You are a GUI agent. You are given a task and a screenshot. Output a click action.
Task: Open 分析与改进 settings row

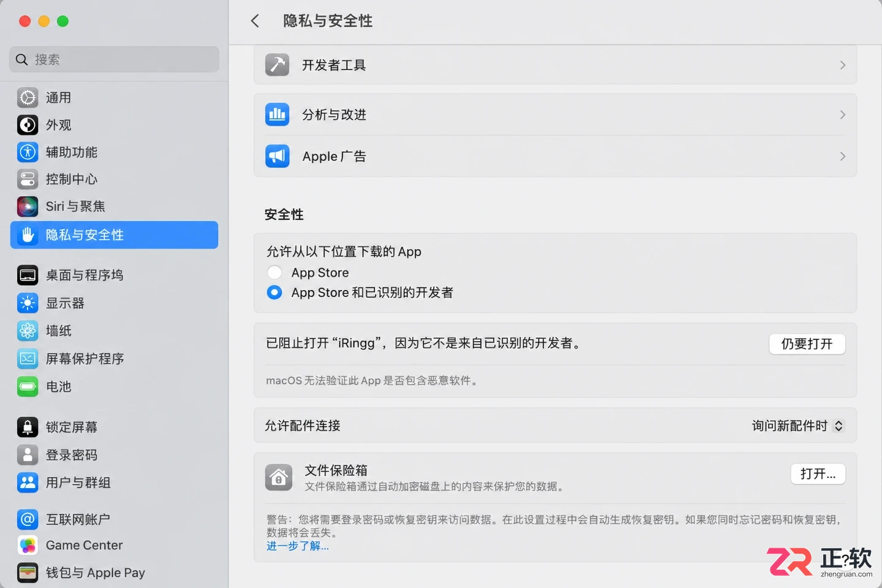[555, 115]
